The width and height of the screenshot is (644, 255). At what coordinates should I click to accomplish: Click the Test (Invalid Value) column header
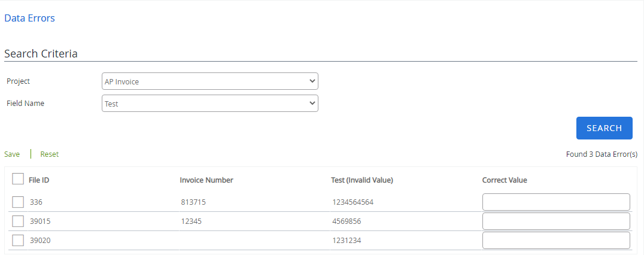pyautogui.click(x=362, y=180)
